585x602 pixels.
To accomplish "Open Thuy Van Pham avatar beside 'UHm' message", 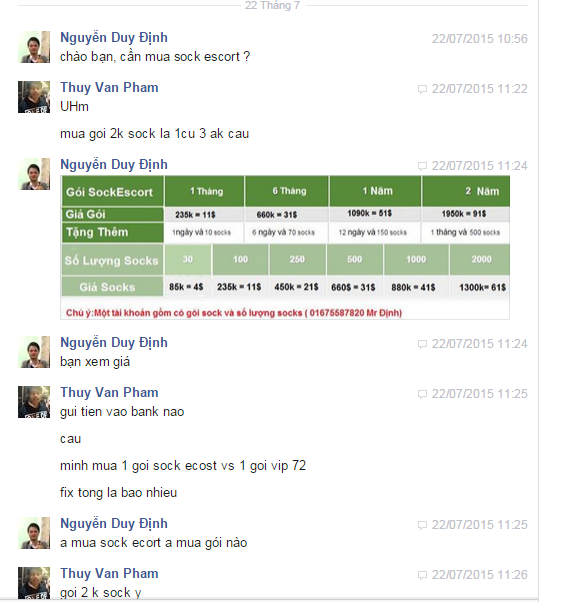I will tap(34, 97).
